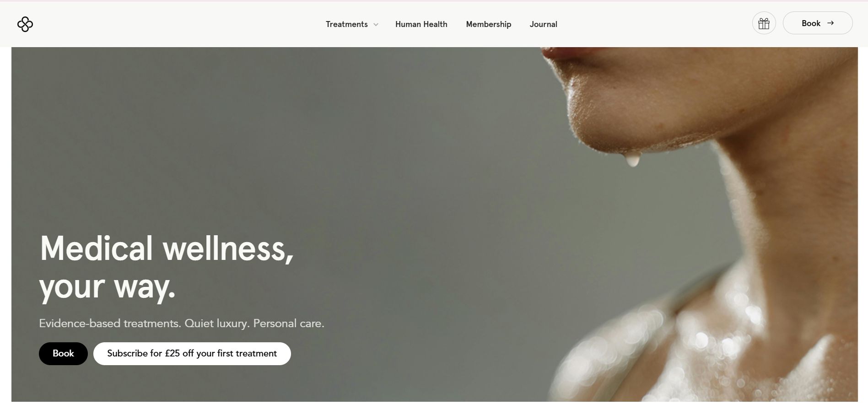Click the "your way." heading line
This screenshot has width=868, height=410.
(x=108, y=288)
